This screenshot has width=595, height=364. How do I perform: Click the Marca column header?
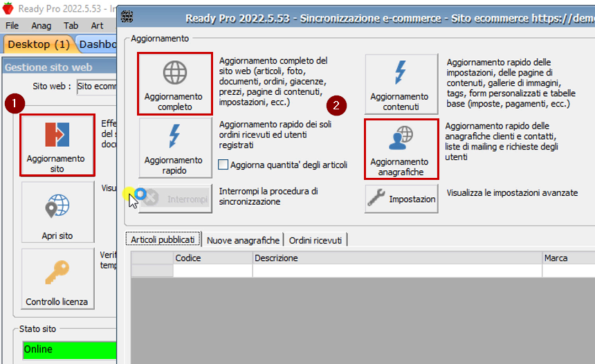click(x=569, y=258)
